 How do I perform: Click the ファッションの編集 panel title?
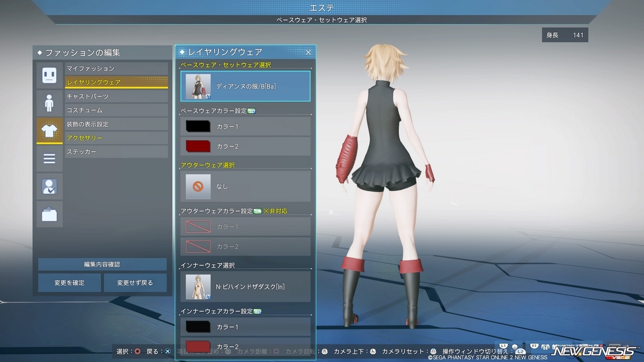tap(83, 53)
